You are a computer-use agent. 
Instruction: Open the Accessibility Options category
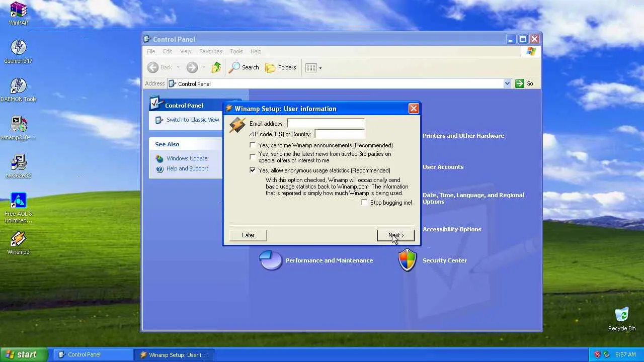(452, 229)
